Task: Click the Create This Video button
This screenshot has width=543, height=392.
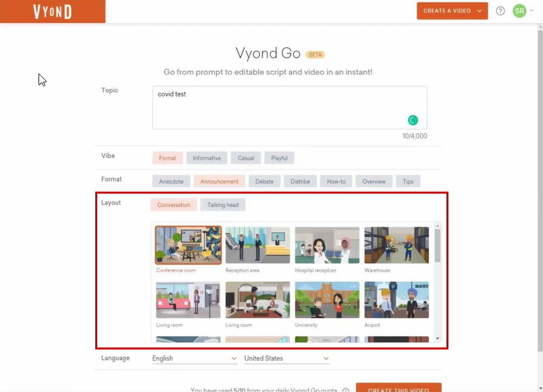Action: 398,388
